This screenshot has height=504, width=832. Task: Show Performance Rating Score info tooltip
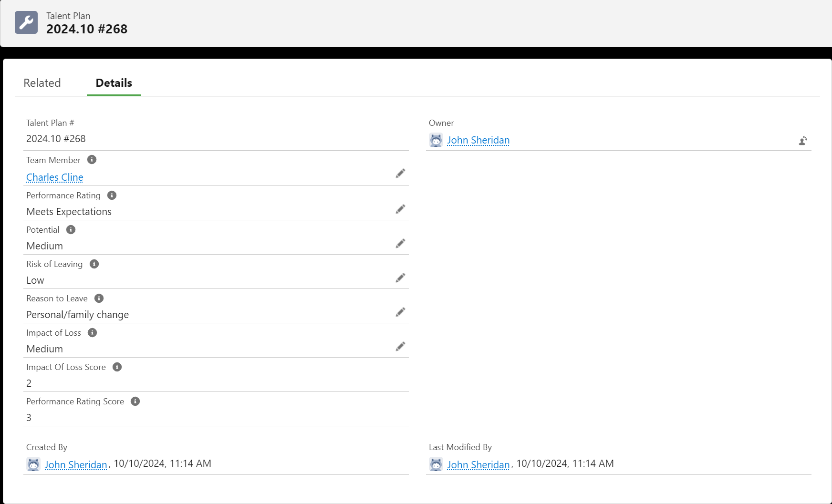pyautogui.click(x=135, y=401)
